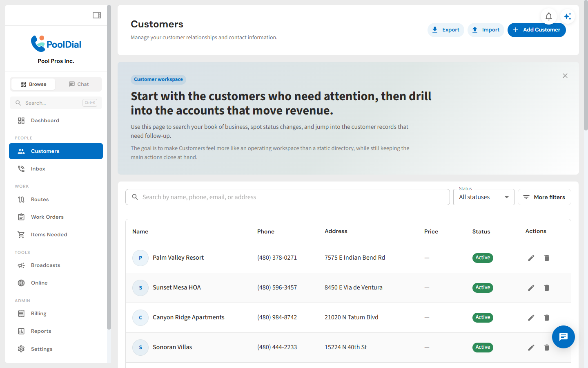The image size is (588, 368).
Task: Delete Sonoran Villas with trash icon
Action: click(547, 348)
